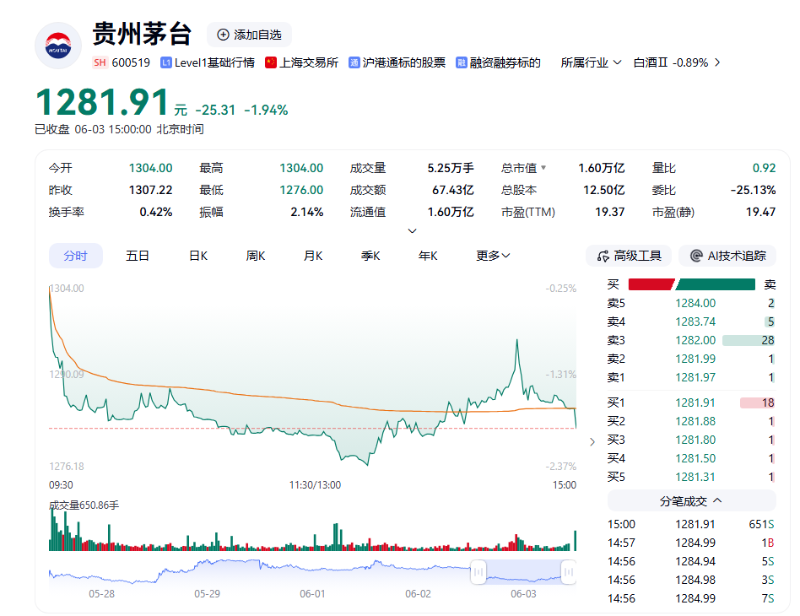Click the 买3 row price 1281.80
The height and width of the screenshot is (616, 800).
695,440
